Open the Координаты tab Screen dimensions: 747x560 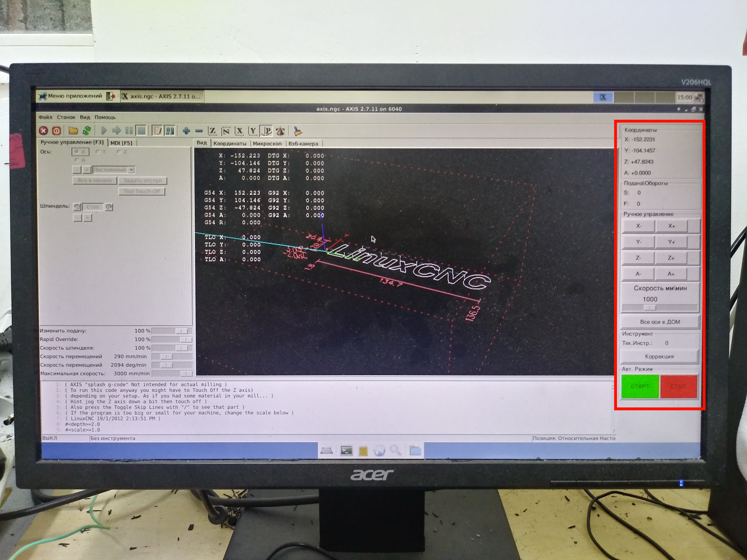click(x=230, y=143)
